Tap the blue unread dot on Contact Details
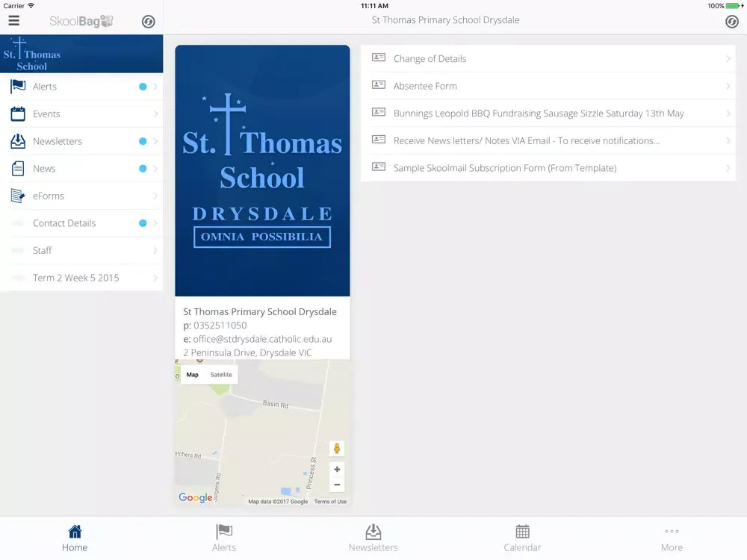Screen dimensions: 747x560 143,223
